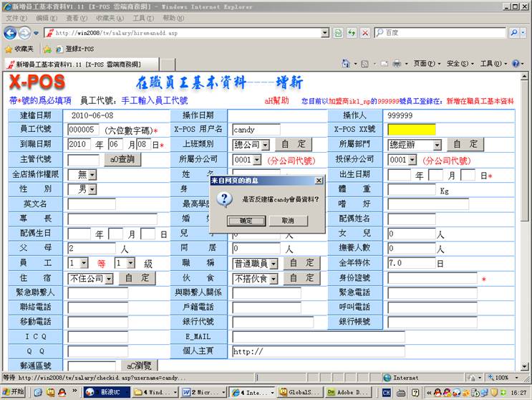The height and width of the screenshot is (400, 532).
Task: Open the 住宿 不住公司 dropdown
Action: pyautogui.click(x=108, y=278)
